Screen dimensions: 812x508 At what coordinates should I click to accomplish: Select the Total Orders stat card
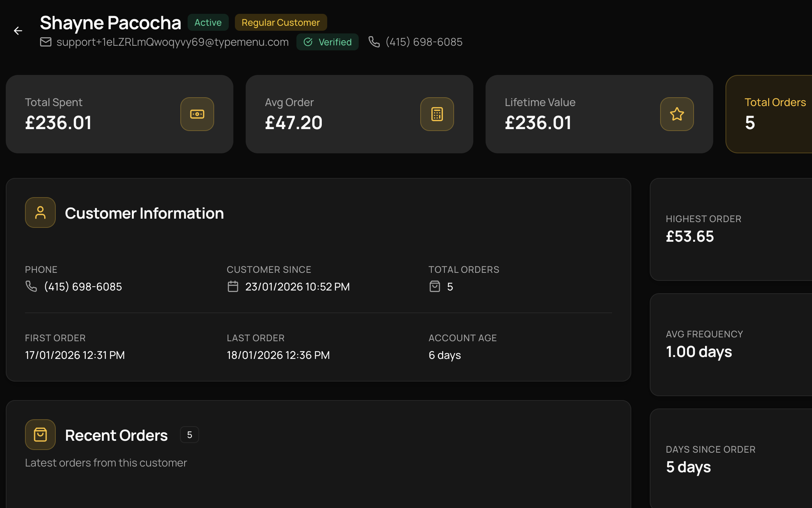pos(769,114)
